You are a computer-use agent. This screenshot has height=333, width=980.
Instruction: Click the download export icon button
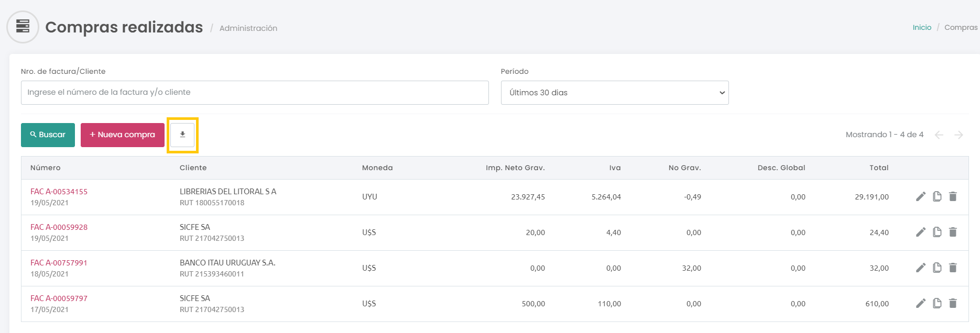182,135
